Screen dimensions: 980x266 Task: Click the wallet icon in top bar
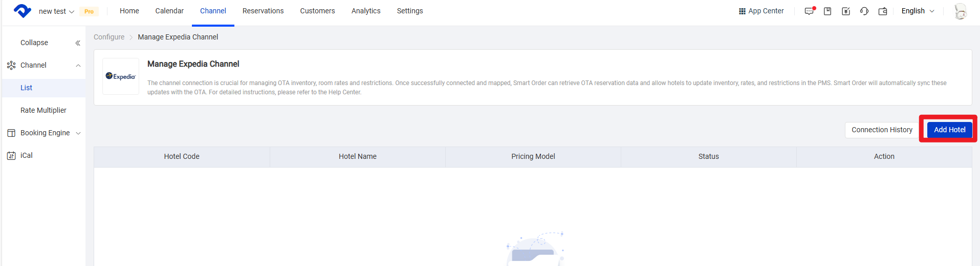click(883, 11)
